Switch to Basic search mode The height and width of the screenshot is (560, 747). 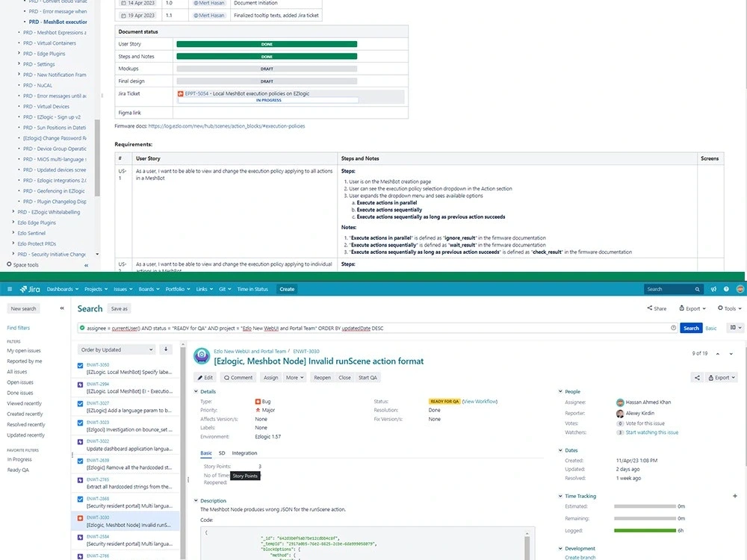click(711, 328)
